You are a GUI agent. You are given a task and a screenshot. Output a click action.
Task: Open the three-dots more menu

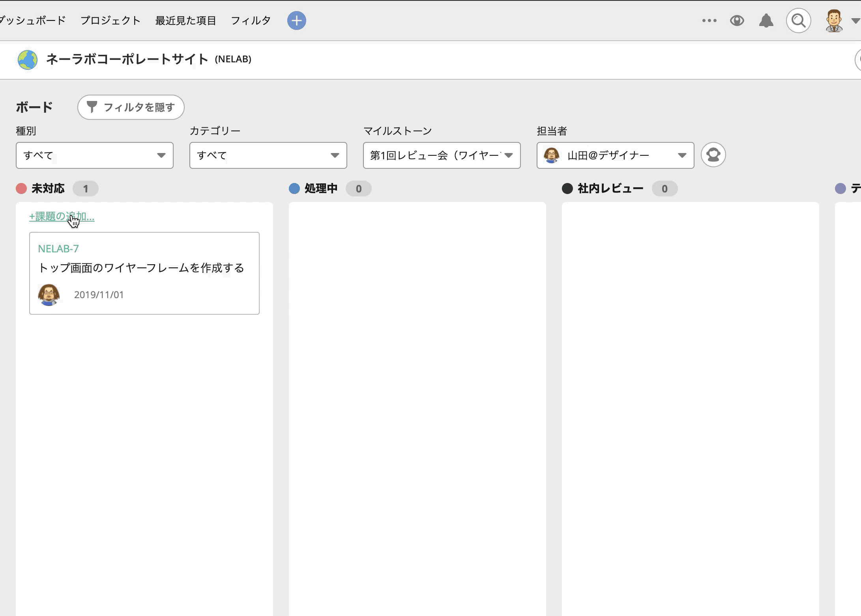(709, 21)
